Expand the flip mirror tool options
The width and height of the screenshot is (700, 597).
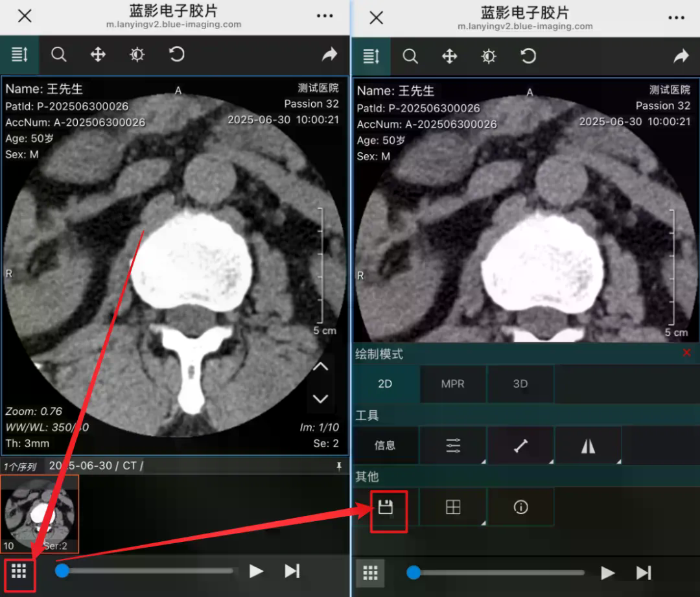(x=588, y=445)
